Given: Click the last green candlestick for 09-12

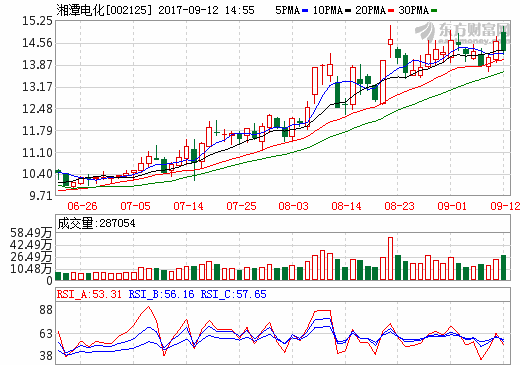Looking at the screenshot, I should click(503, 41).
